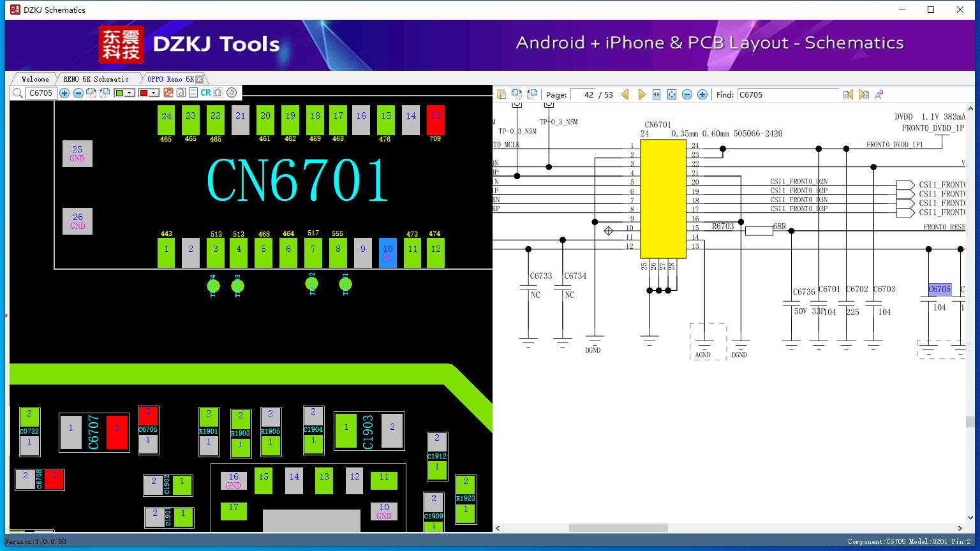
Task: Click the rotate board view icon
Action: (232, 93)
